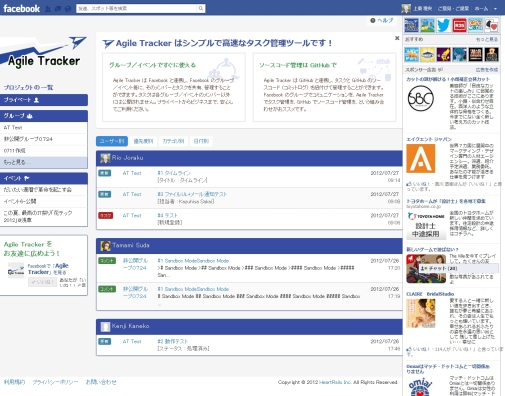Open the 利用規約 footer link
This screenshot has height=396, width=505.
[14, 382]
